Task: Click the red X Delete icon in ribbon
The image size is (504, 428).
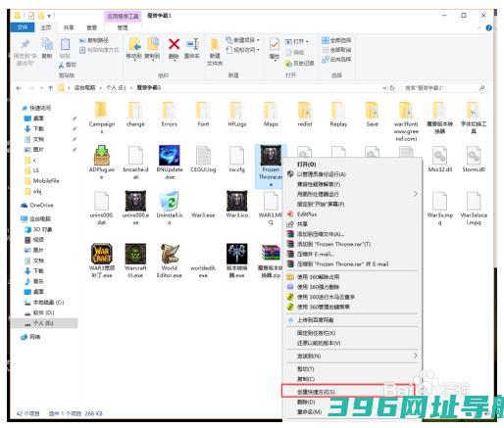Action: coord(174,44)
